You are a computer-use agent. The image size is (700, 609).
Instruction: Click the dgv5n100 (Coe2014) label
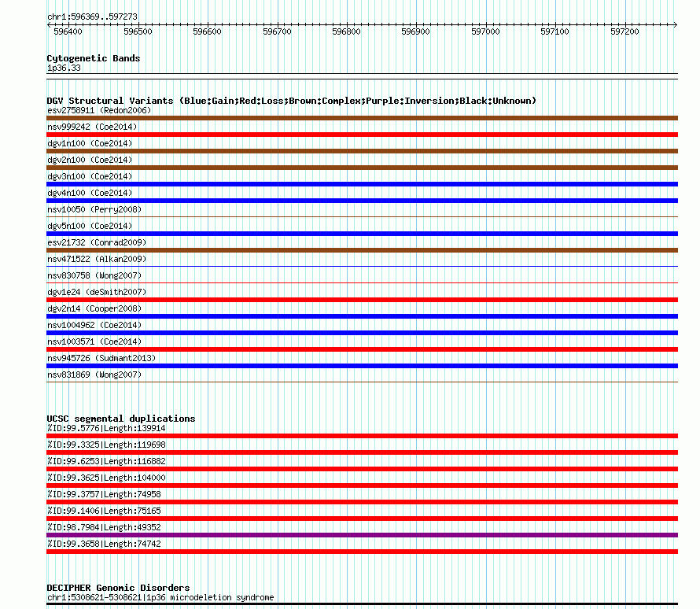coord(90,226)
